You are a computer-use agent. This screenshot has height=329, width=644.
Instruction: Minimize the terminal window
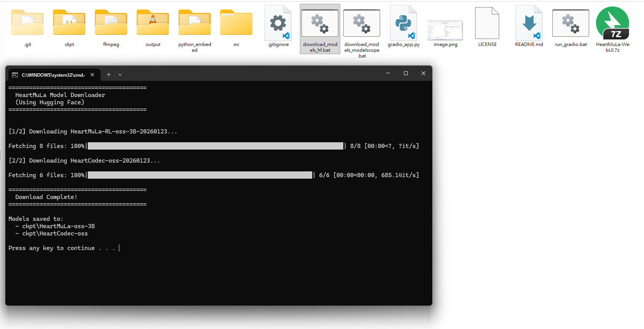tap(388, 73)
